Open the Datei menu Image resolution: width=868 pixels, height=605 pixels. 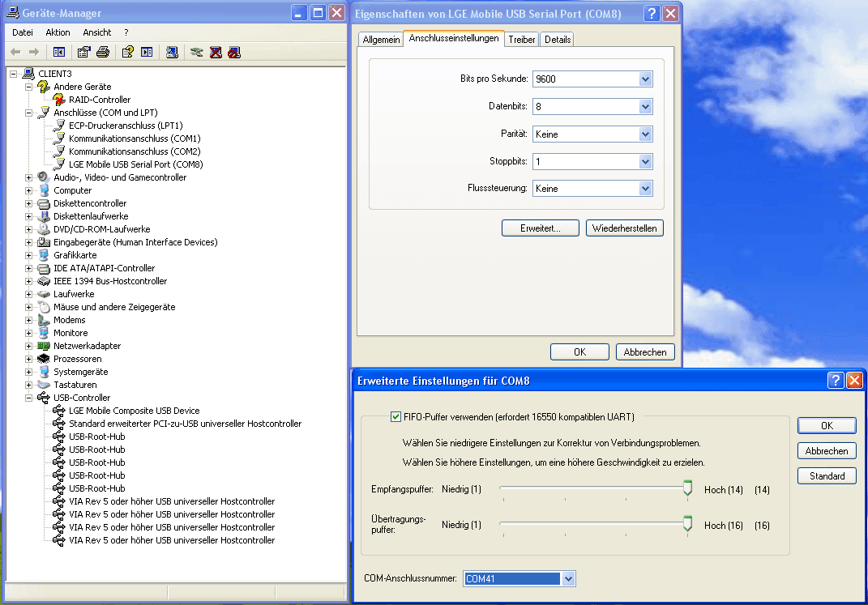tap(23, 32)
